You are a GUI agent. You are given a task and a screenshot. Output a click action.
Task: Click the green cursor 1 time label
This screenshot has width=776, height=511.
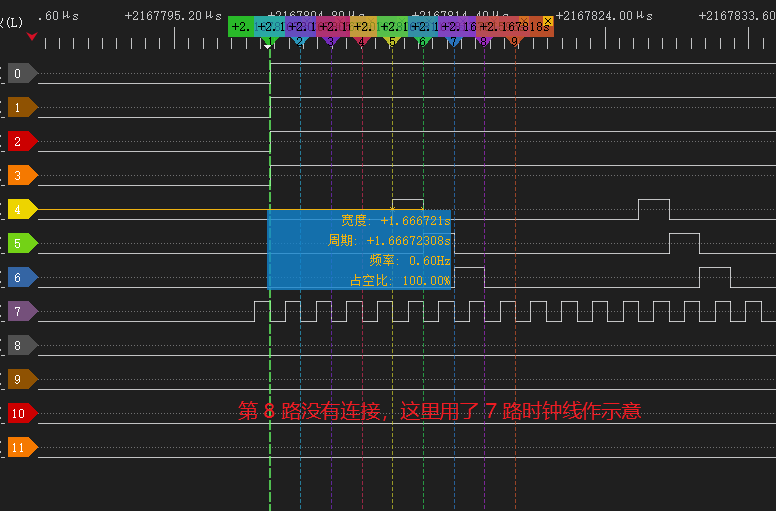(x=241, y=27)
